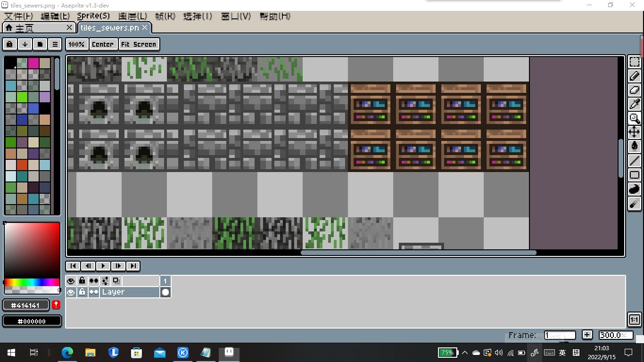This screenshot has width=644, height=362.
Task: Pick the eyedropper tool
Action: [x=634, y=104]
